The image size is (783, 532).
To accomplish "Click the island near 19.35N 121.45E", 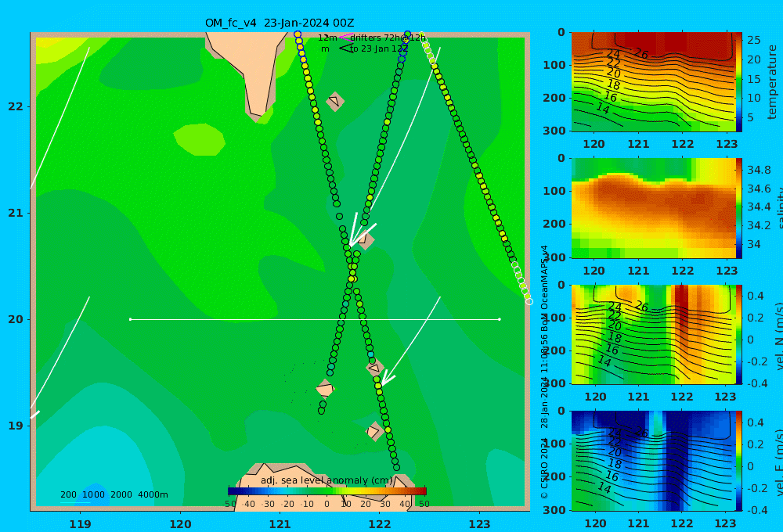I will [325, 389].
